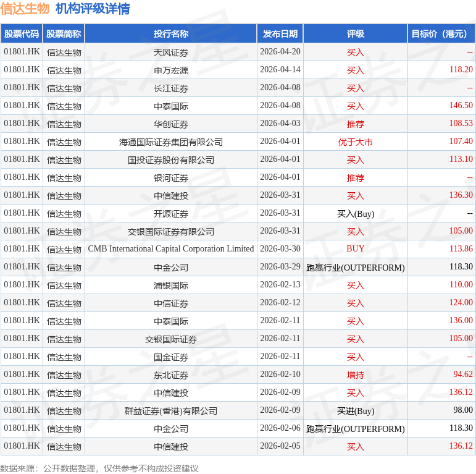Click target price 94.62
This screenshot has height=474, width=476.
coord(463,375)
